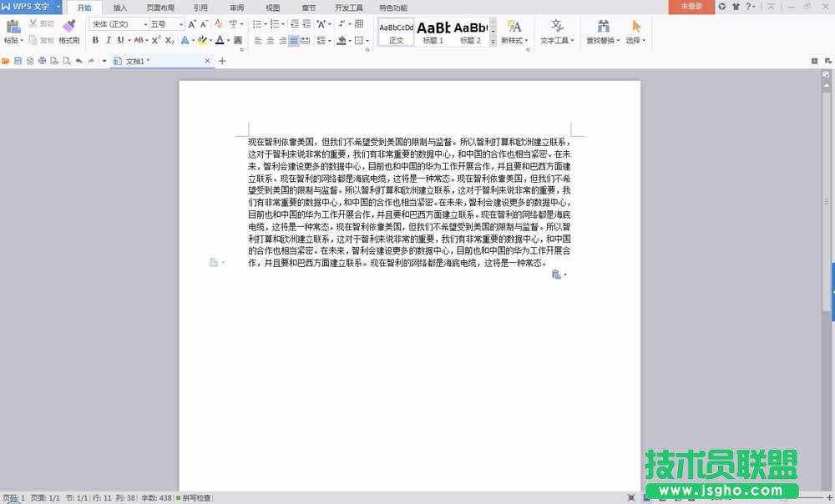Apply the 标题 1 style

pos(433,29)
